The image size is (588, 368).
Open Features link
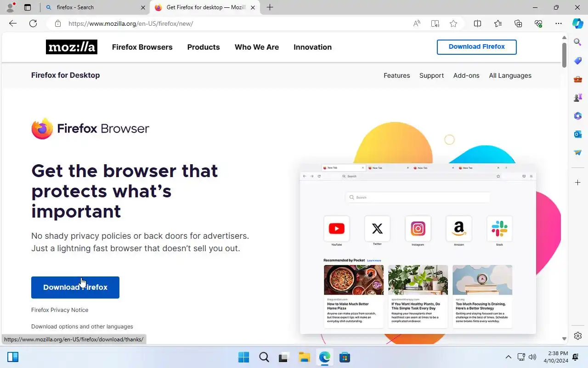click(397, 75)
